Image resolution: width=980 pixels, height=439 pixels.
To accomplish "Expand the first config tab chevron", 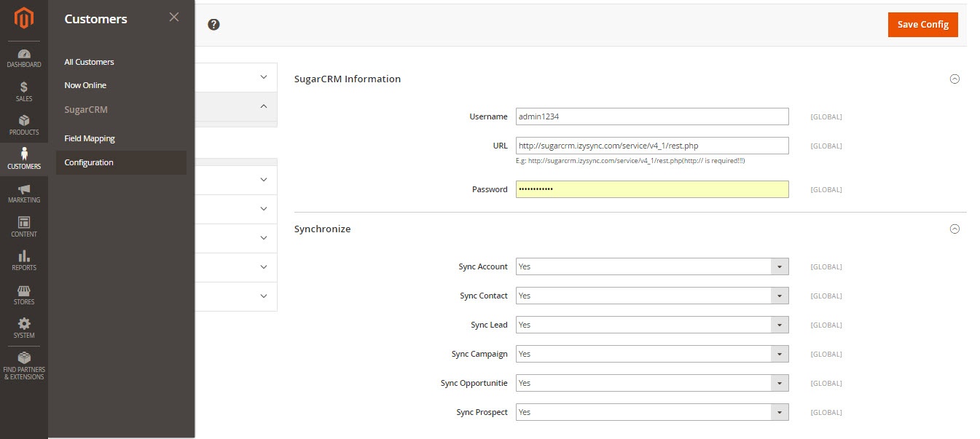I will 264,77.
